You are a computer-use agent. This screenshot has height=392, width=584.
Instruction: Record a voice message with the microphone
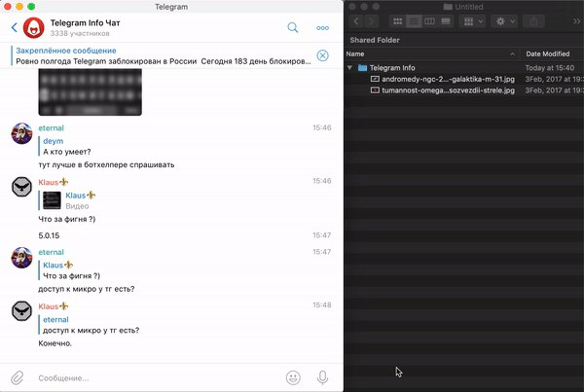pos(322,377)
